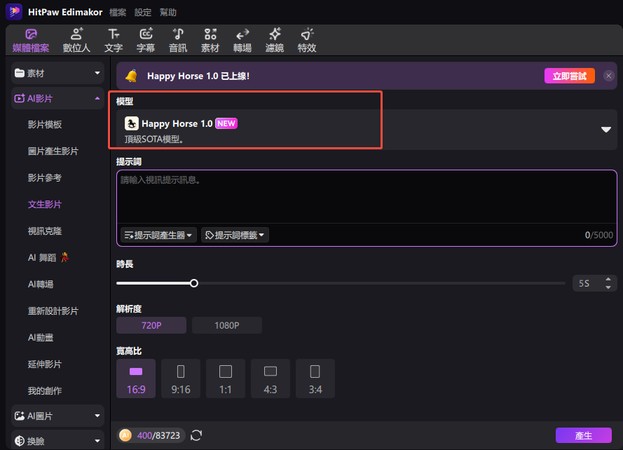Open 我的創作 in sidebar

45,391
